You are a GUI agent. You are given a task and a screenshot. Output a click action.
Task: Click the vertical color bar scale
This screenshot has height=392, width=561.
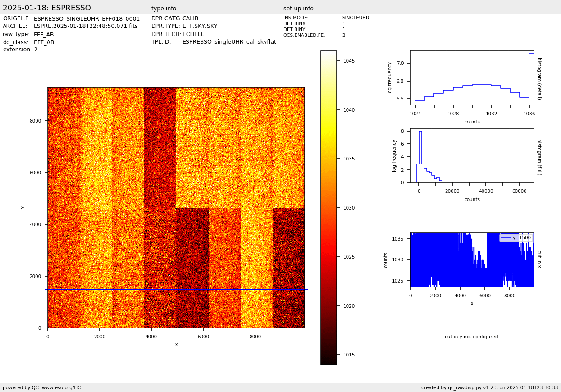coord(328,207)
